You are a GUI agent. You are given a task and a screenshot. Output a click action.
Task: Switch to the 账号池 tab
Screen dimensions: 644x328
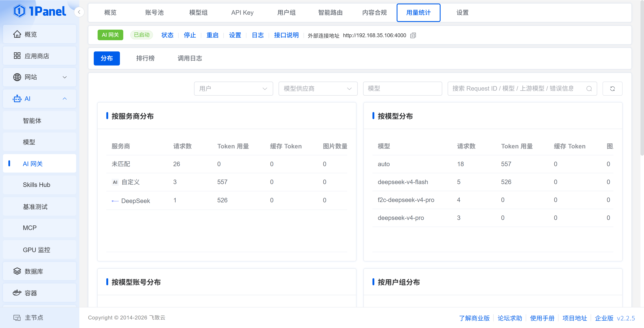pyautogui.click(x=154, y=13)
